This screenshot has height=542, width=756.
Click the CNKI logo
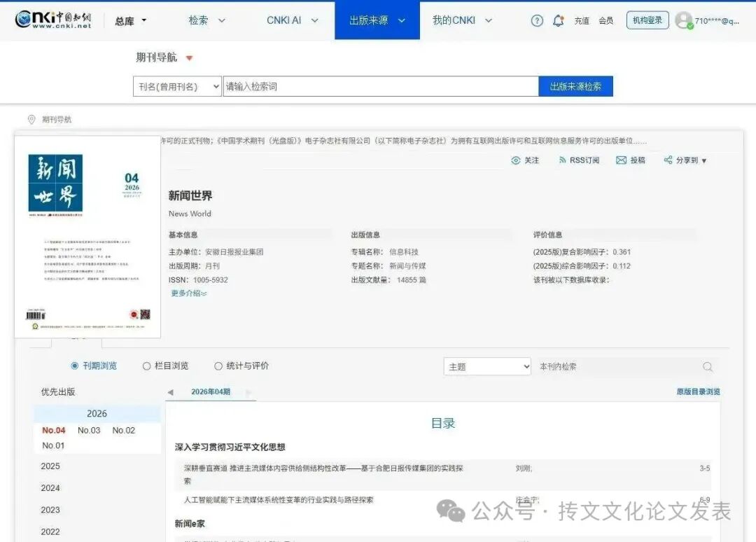[x=53, y=20]
